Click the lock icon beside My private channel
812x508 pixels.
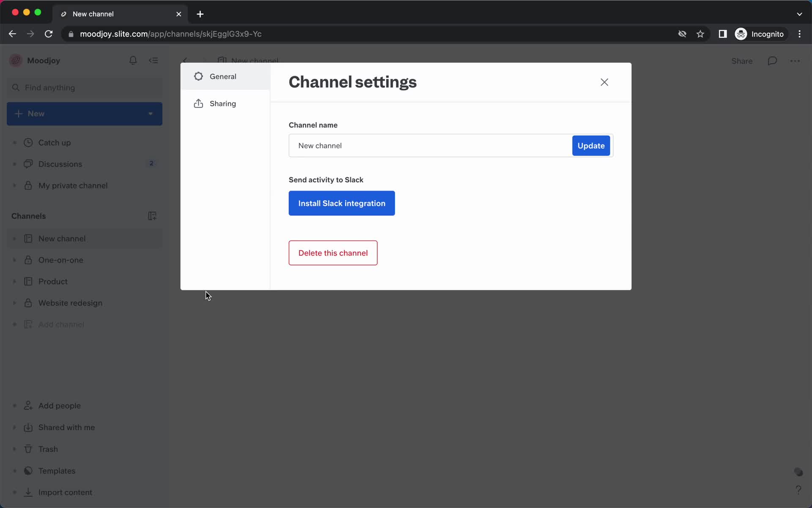pos(28,185)
